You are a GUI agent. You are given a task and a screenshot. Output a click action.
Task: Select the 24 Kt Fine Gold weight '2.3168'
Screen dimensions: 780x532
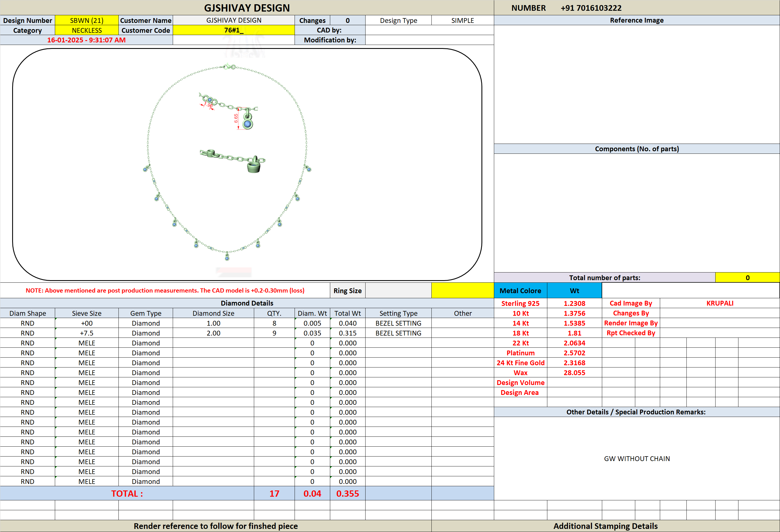(x=574, y=363)
